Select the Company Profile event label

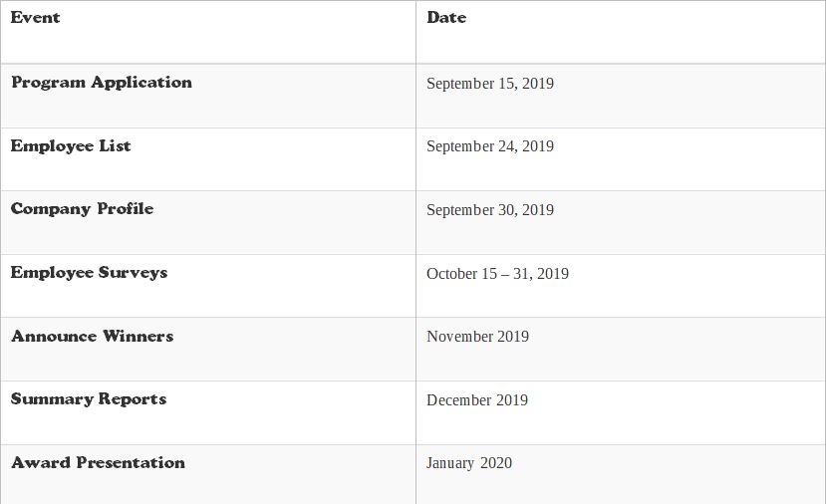(x=83, y=209)
